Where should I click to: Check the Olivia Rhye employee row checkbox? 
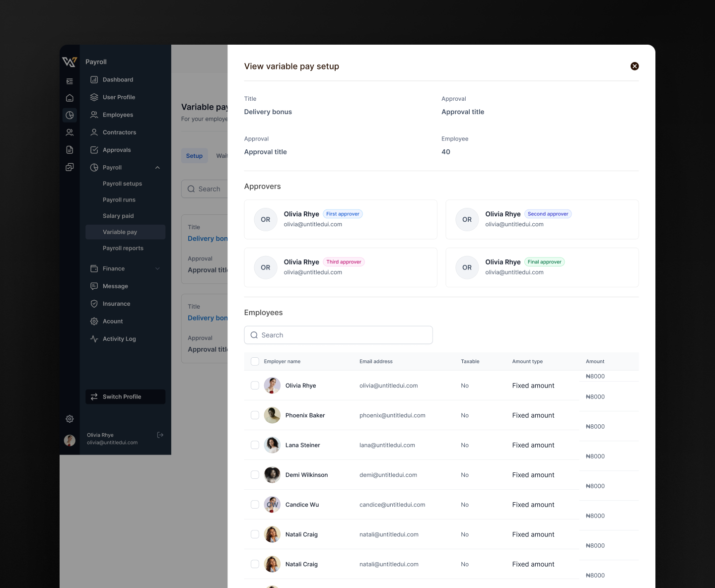255,386
